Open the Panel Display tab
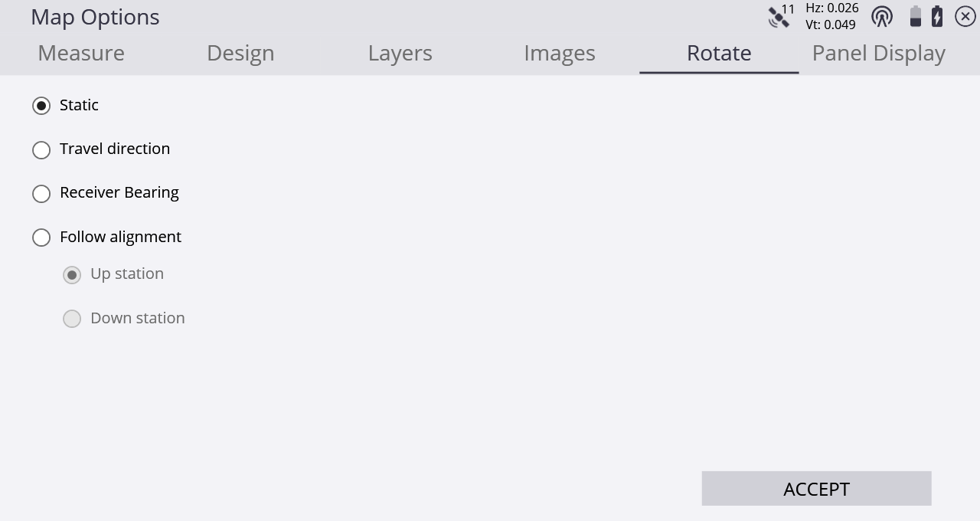Viewport: 980px width, 521px height. (878, 53)
